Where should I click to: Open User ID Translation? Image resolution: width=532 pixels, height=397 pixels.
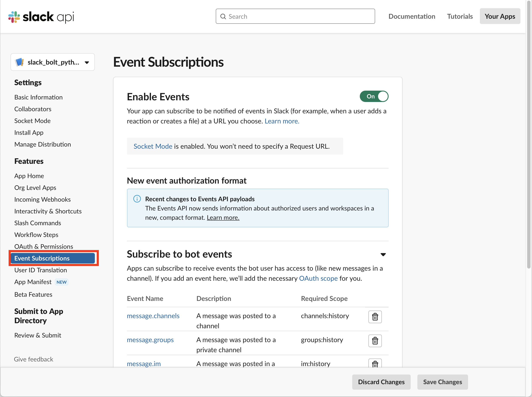[41, 270]
